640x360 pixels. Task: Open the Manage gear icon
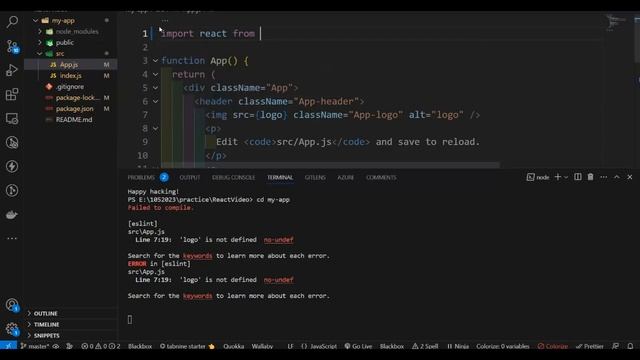[x=12, y=329]
